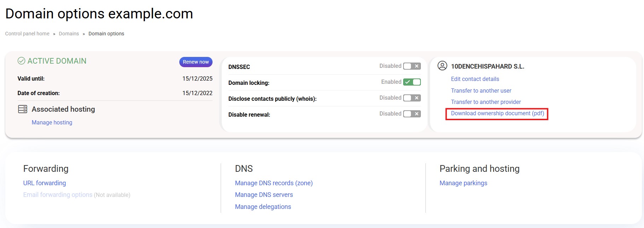Turn on the Disable renewal toggle

tap(412, 114)
